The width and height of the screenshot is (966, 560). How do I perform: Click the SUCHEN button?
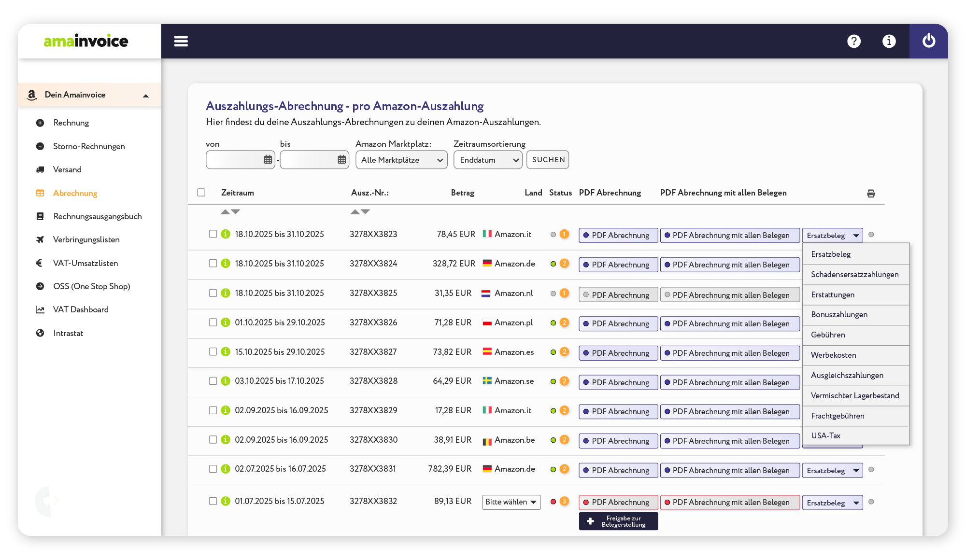point(548,160)
